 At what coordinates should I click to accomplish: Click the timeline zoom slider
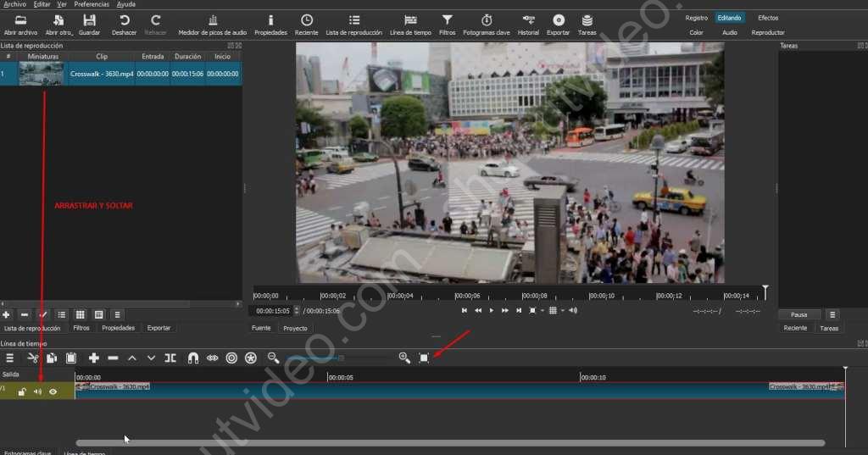tap(339, 358)
